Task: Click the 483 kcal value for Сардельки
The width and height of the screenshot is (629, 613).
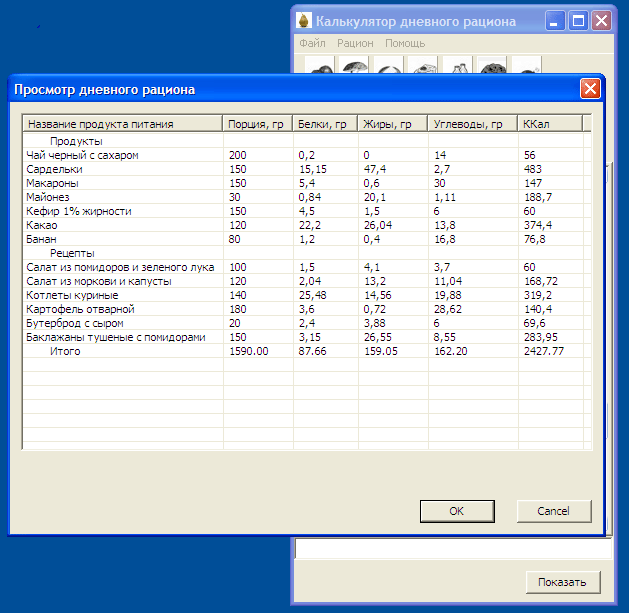Action: [533, 169]
